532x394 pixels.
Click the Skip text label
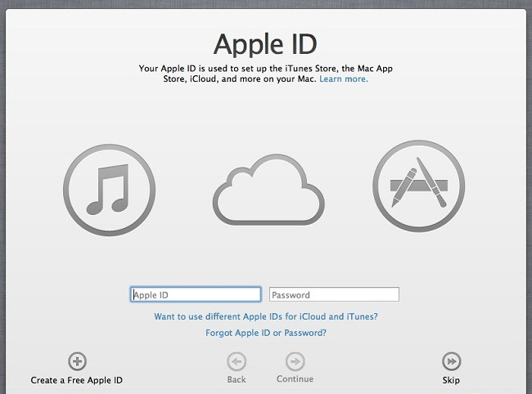(x=451, y=380)
